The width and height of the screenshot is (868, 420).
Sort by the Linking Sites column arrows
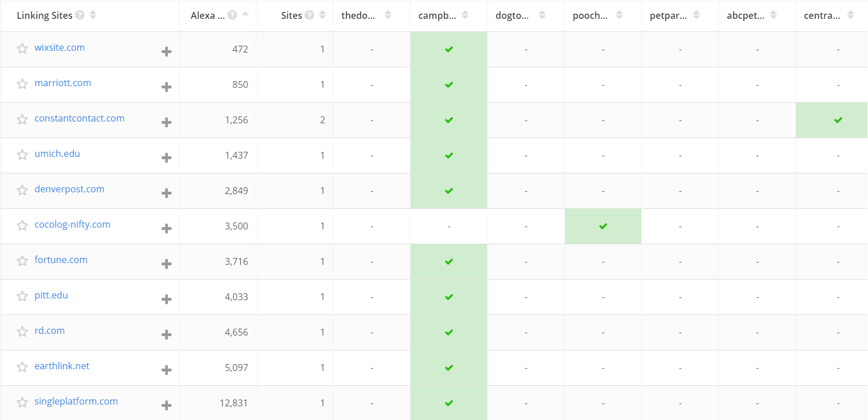[93, 15]
